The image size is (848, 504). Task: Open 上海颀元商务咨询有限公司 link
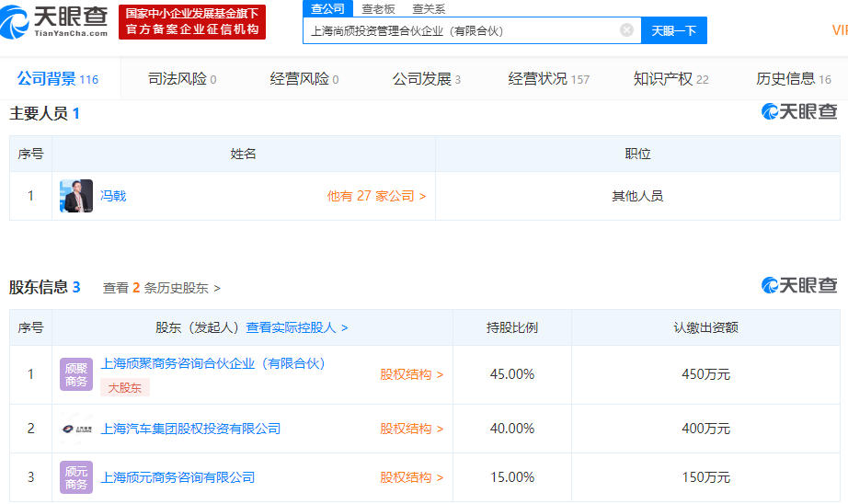[178, 477]
